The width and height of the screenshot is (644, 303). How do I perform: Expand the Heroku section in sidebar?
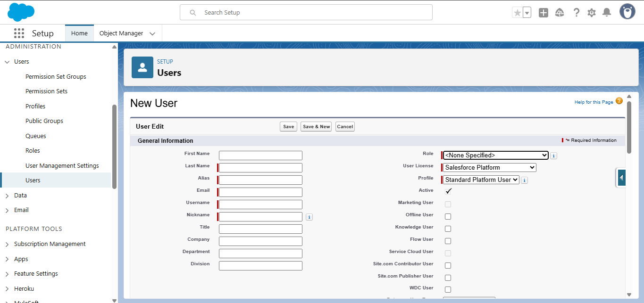coord(7,289)
